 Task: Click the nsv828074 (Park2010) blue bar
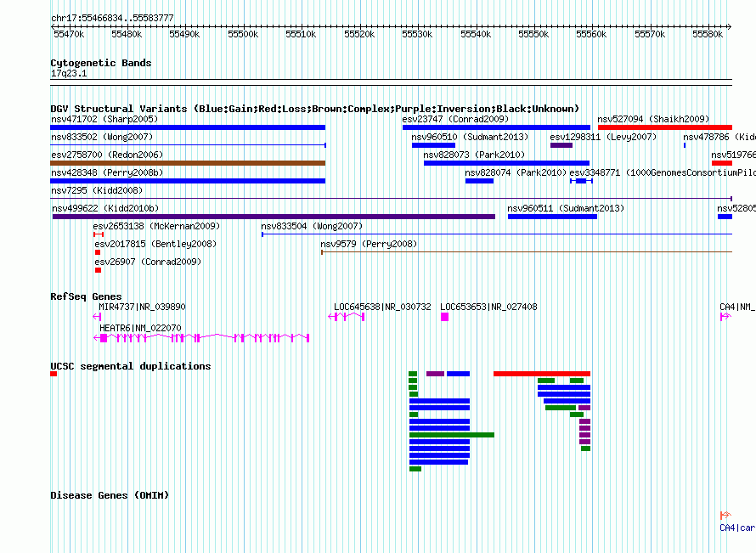tap(479, 181)
